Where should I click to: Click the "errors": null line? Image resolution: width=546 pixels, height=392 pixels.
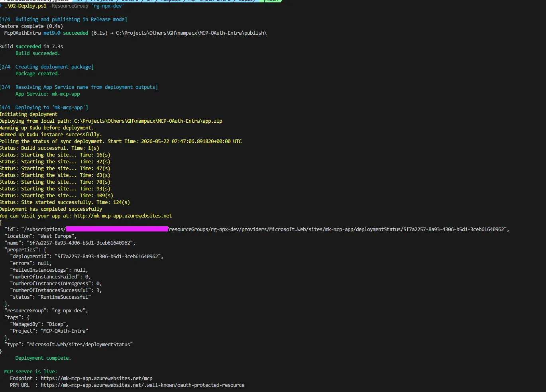click(x=31, y=263)
